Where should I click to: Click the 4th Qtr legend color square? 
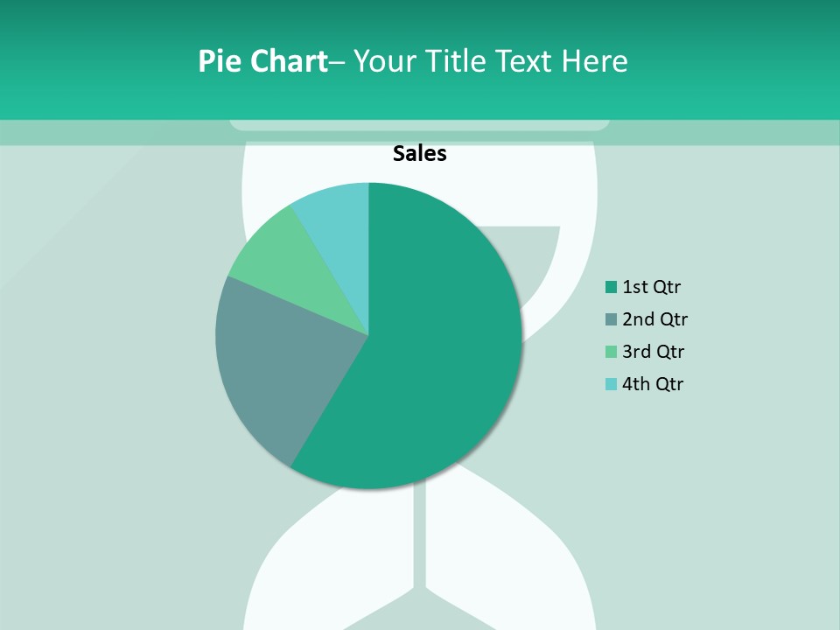pyautogui.click(x=612, y=384)
